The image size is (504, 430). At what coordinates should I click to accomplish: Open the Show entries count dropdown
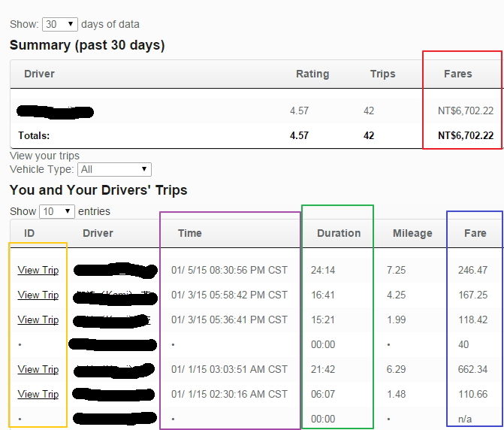pyautogui.click(x=57, y=211)
